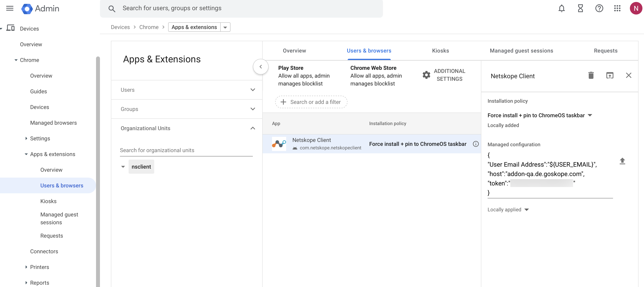
Task: Delete the Netskope Client app
Action: coord(591,75)
